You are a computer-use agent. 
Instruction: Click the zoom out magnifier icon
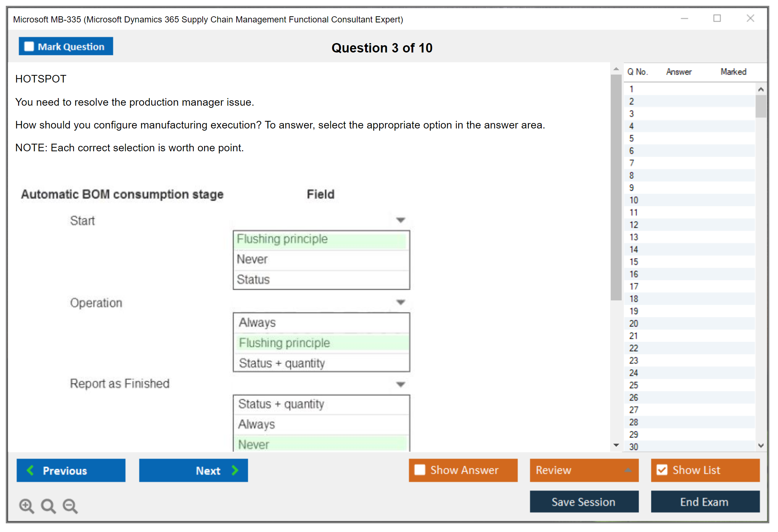pyautogui.click(x=70, y=506)
